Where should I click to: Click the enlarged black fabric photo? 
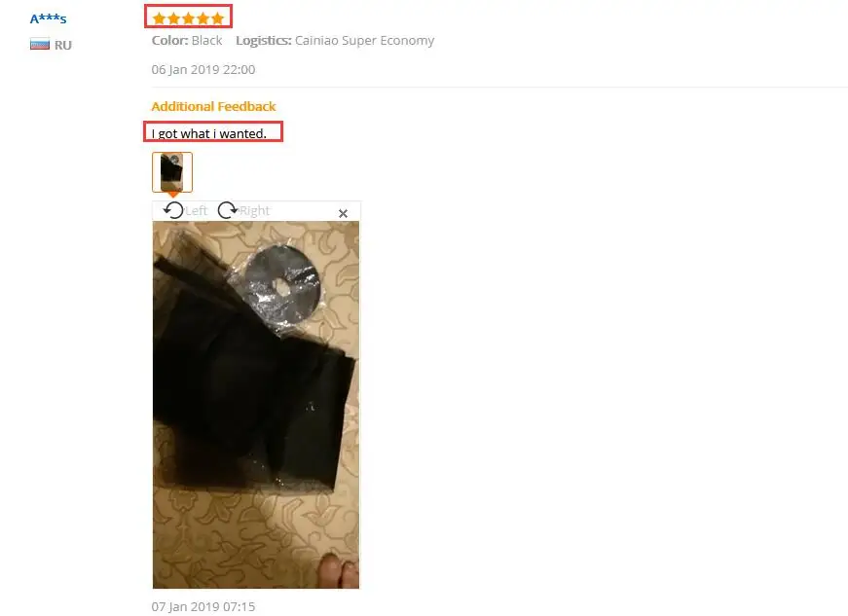[256, 405]
